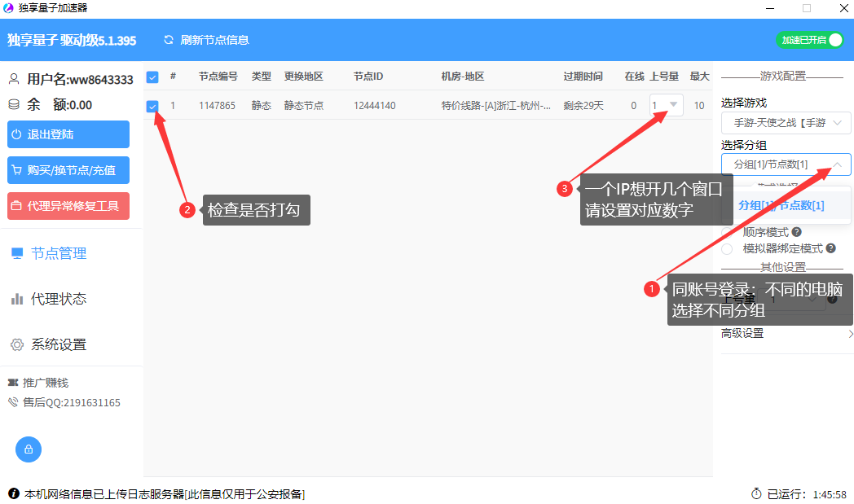Click the blue lock icon button

pos(29,449)
